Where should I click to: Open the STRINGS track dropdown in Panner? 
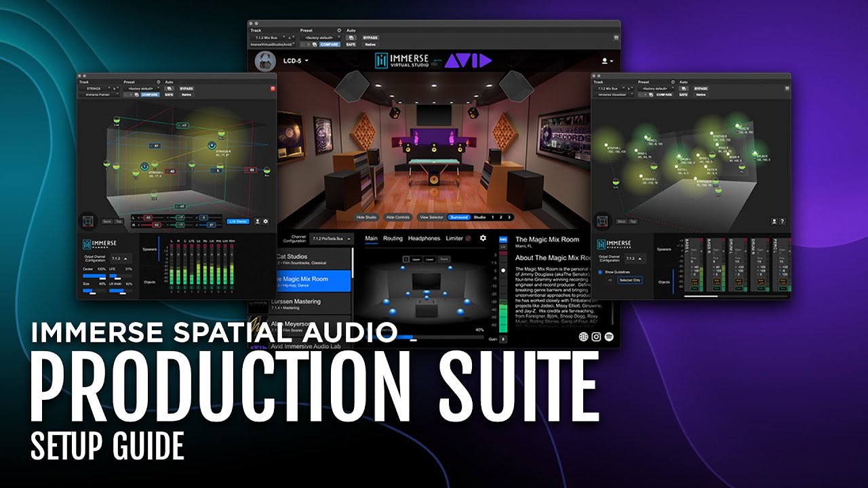[x=96, y=88]
